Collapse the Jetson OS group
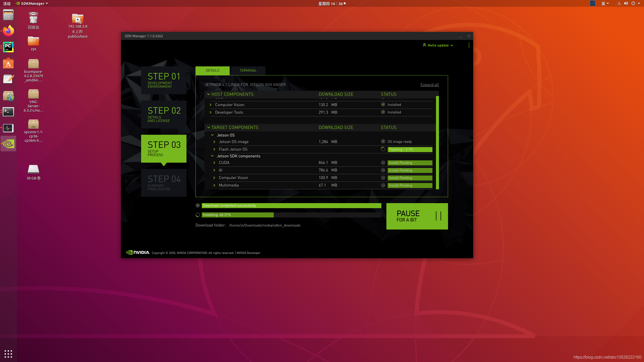644x362 pixels. (x=212, y=135)
